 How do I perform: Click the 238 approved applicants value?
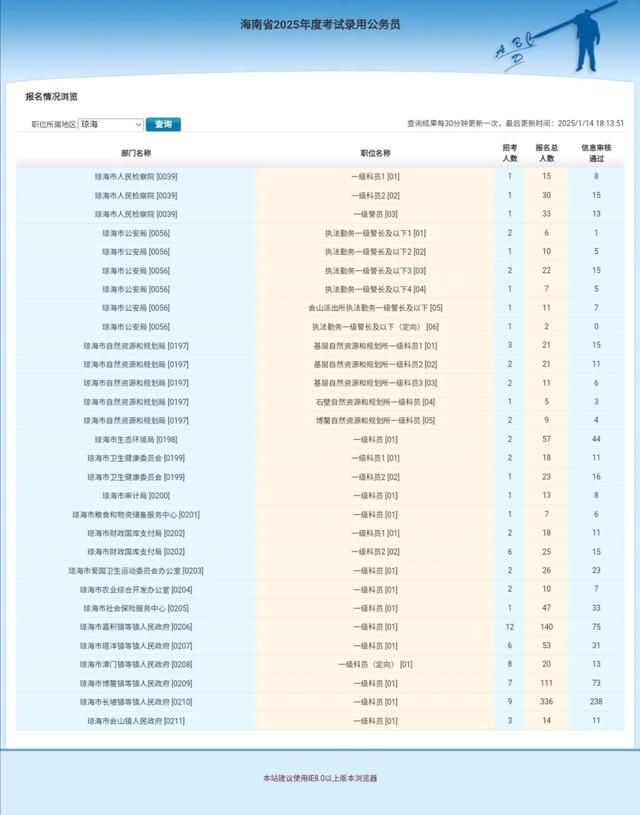tap(596, 702)
